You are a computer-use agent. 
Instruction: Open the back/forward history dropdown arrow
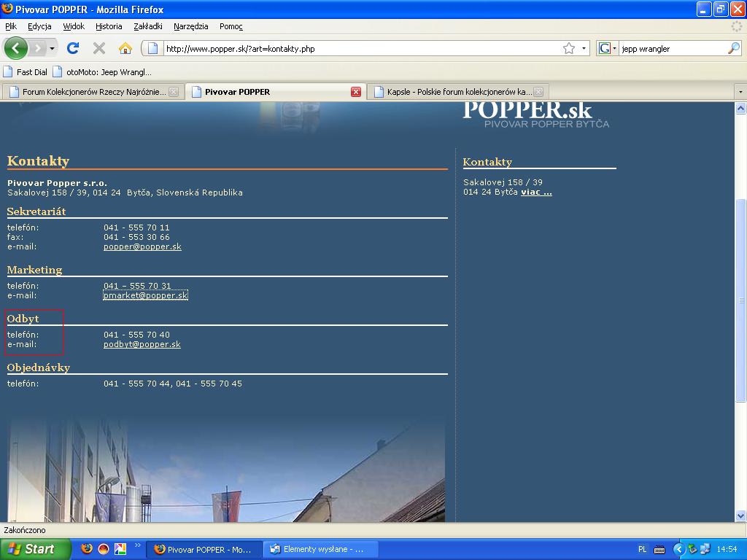(x=52, y=49)
